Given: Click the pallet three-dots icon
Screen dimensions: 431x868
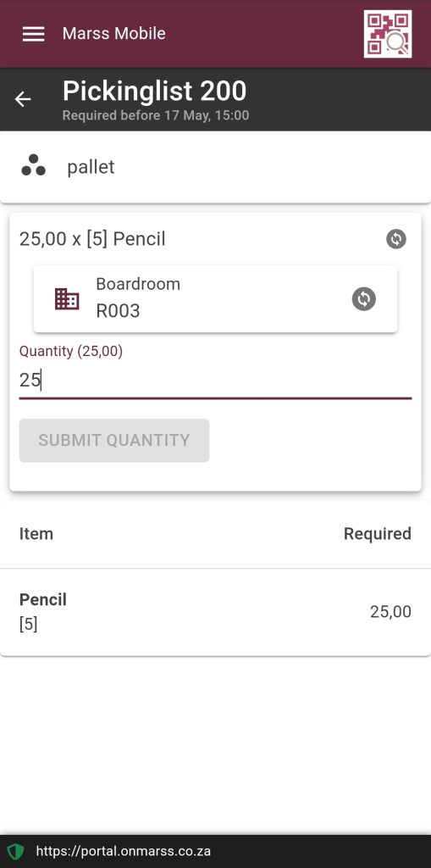Looking at the screenshot, I should tap(33, 166).
